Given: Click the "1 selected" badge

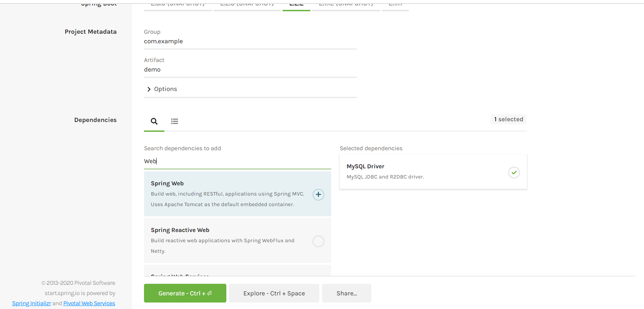Looking at the screenshot, I should [509, 119].
